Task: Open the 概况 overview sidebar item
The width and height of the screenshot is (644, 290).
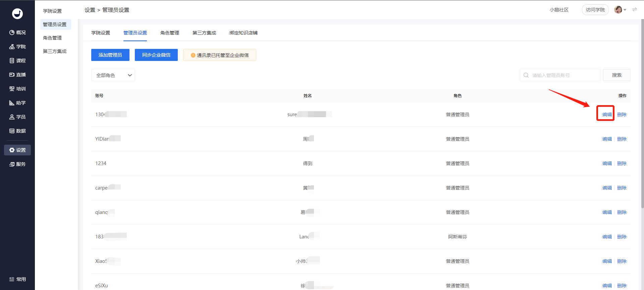Action: [17, 32]
